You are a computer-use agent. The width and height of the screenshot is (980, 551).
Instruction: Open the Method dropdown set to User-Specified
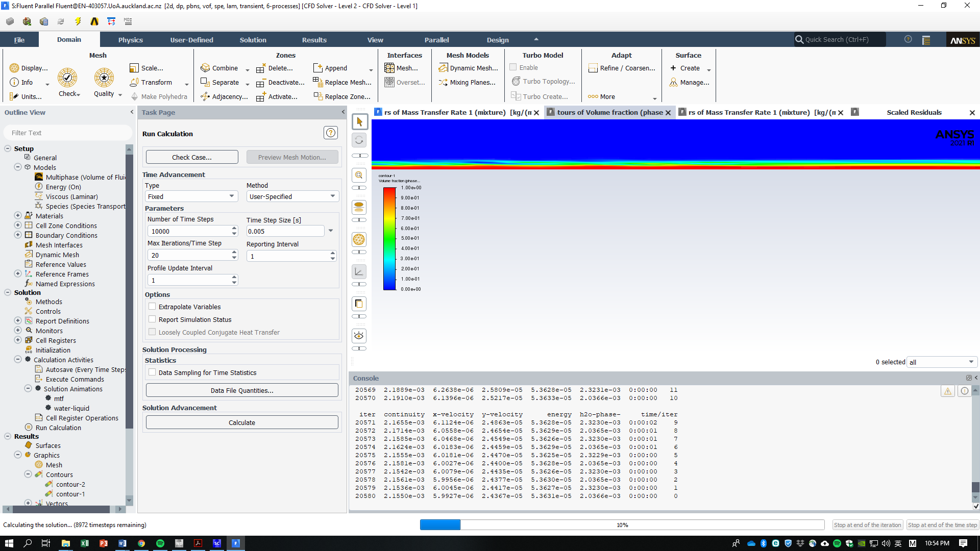point(292,196)
